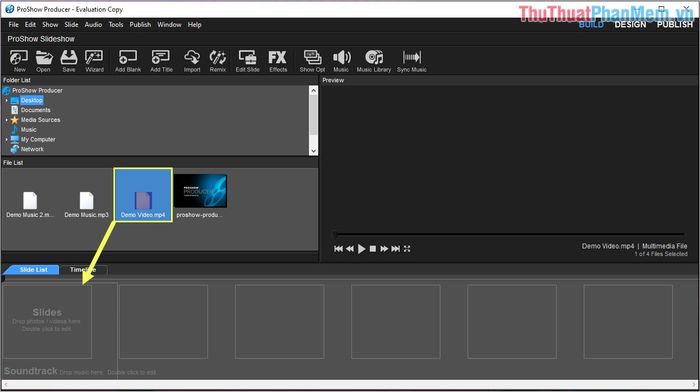
Task: Select Documents in folder list
Action: point(35,110)
